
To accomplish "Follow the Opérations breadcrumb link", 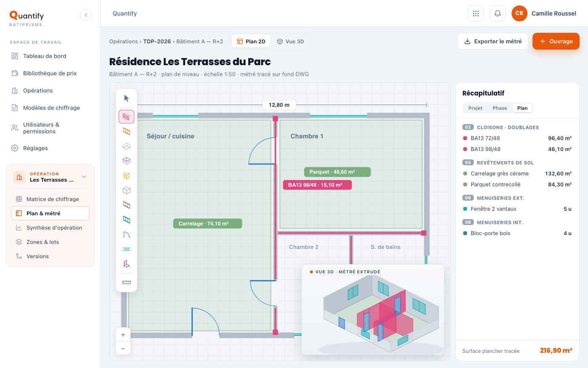I will point(123,41).
